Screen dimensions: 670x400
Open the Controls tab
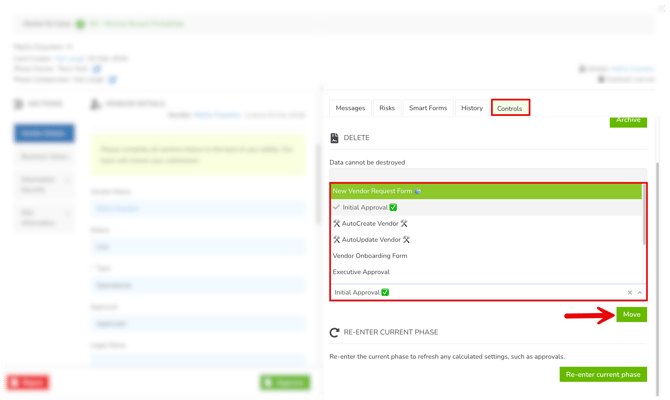click(x=510, y=108)
